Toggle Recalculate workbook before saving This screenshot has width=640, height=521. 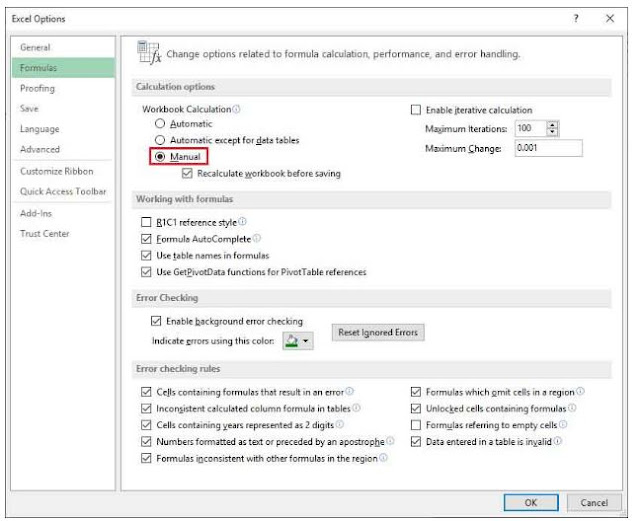187,174
